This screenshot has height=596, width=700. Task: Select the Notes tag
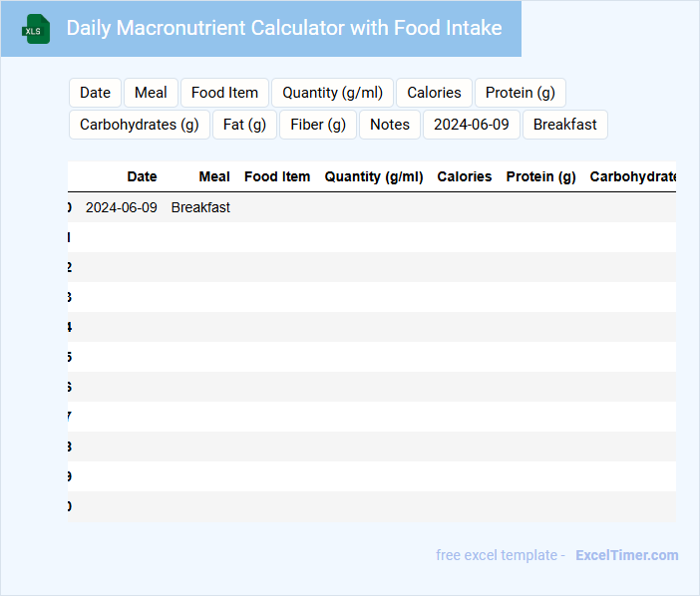coord(389,125)
